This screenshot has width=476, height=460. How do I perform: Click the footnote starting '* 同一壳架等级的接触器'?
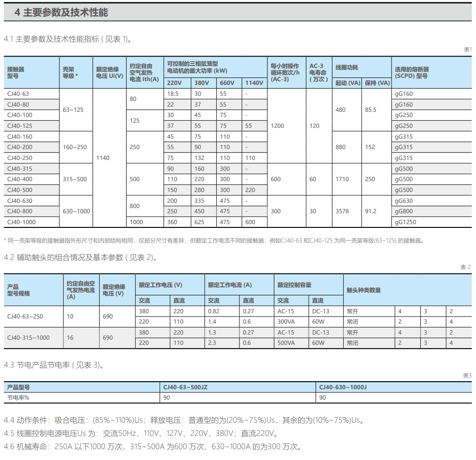coord(214,241)
